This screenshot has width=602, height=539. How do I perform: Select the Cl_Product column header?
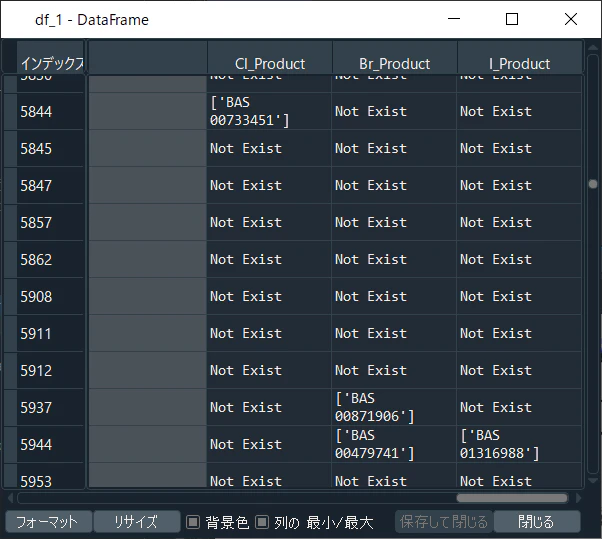tap(270, 57)
